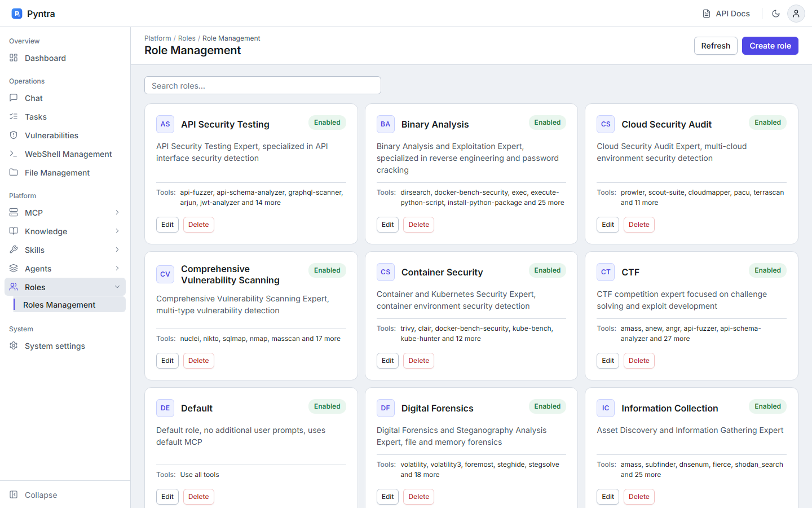This screenshot has height=508, width=812.
Task: Click the Platform breadcrumb link
Action: click(x=158, y=38)
